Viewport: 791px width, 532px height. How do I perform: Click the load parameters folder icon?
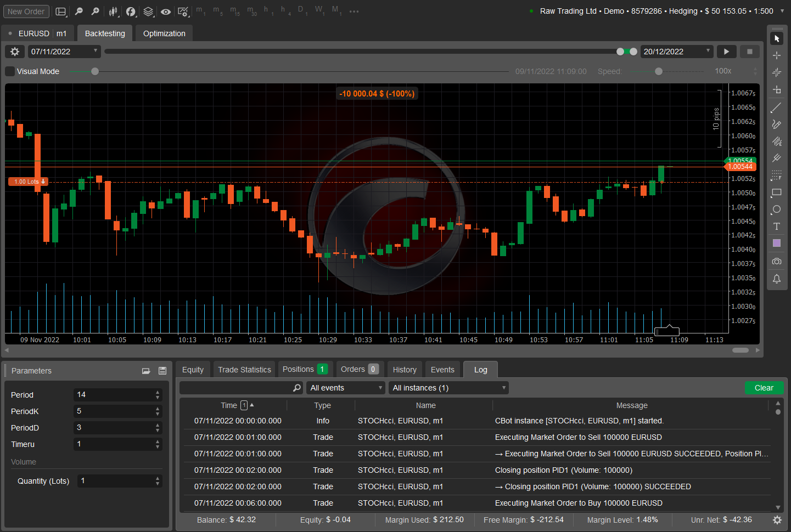tap(146, 371)
